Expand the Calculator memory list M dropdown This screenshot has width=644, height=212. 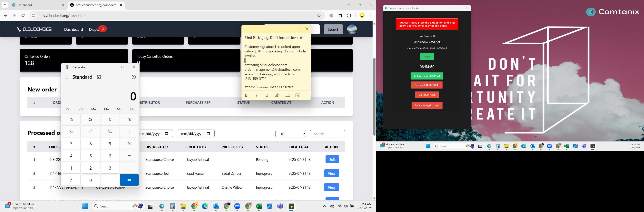click(132, 109)
